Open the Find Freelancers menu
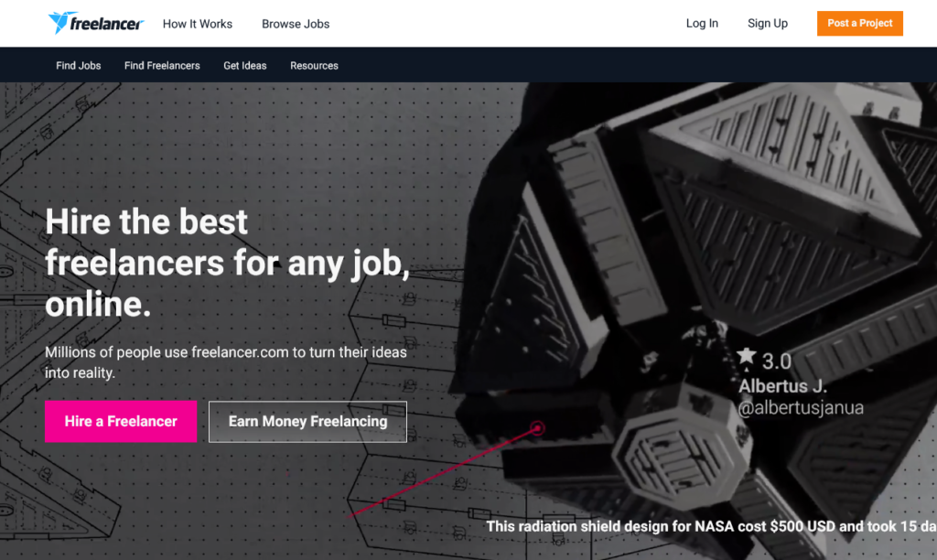This screenshot has width=937, height=560. tap(162, 66)
